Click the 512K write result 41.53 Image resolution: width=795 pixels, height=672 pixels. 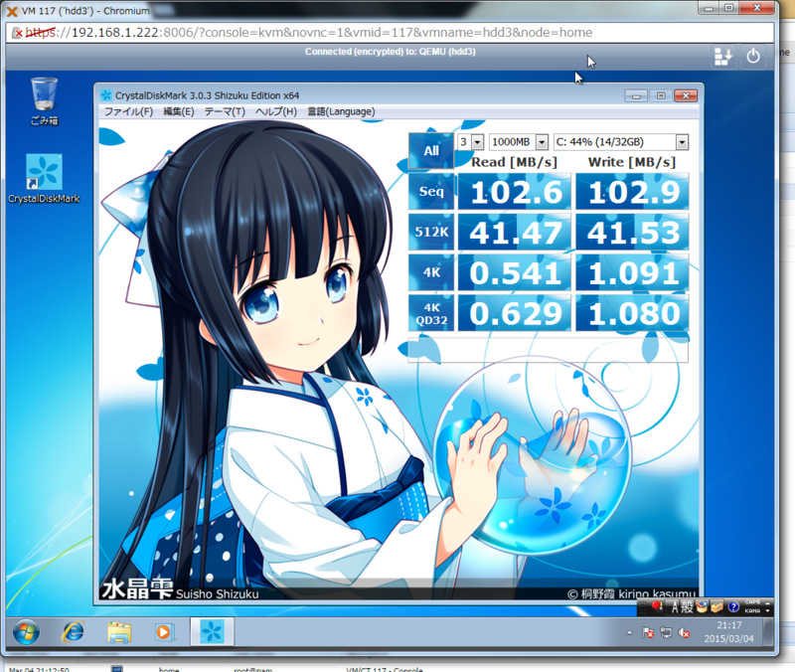(632, 233)
